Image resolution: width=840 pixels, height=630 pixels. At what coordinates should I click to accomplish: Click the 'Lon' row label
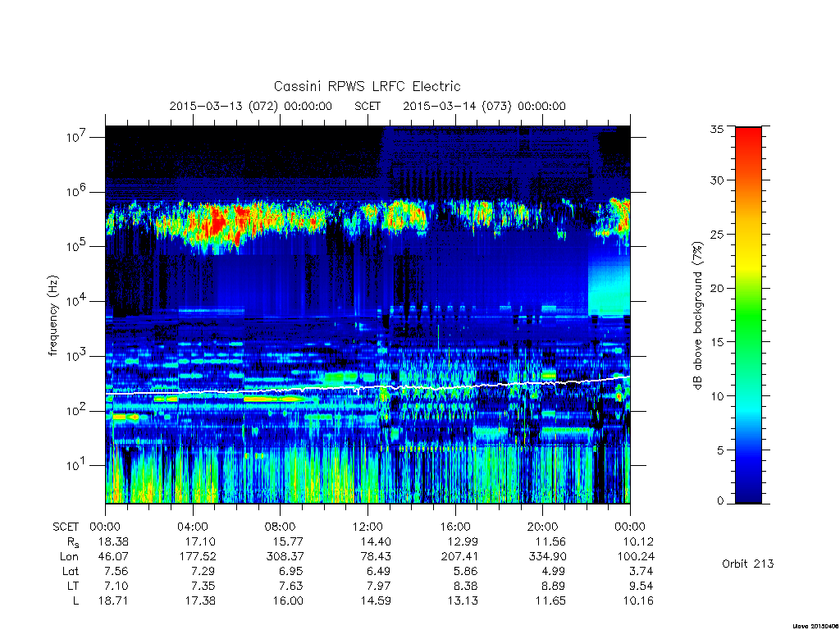point(69,557)
